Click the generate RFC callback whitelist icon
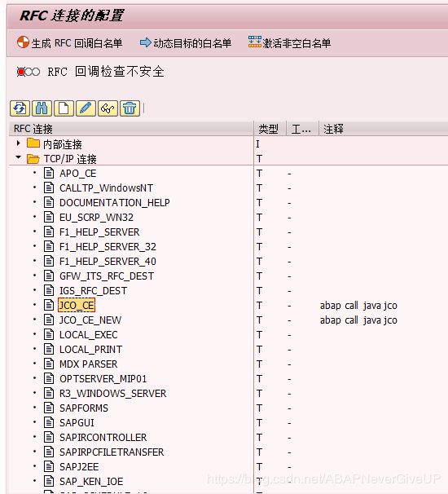 23,42
